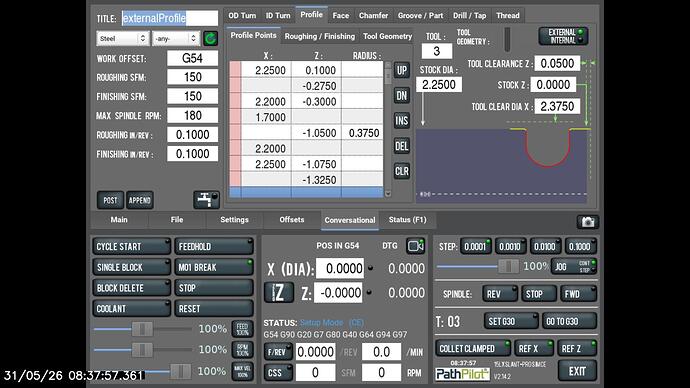Open the Groove / Part tab
This screenshot has width=690, height=388.
[420, 15]
